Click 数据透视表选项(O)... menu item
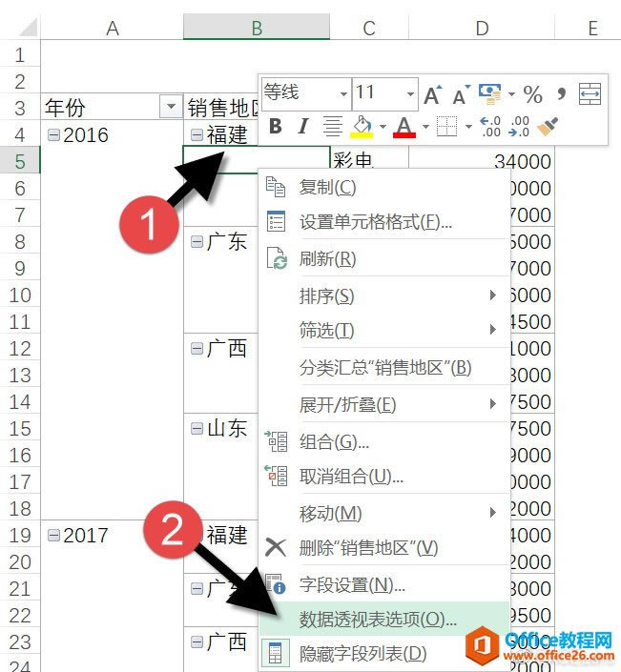The width and height of the screenshot is (621, 672). tap(384, 619)
